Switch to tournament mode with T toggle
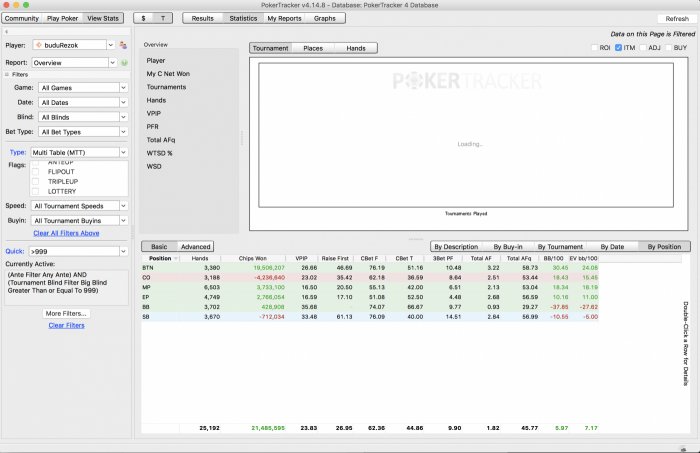Image resolution: width=700 pixels, height=453 pixels. tap(163, 18)
